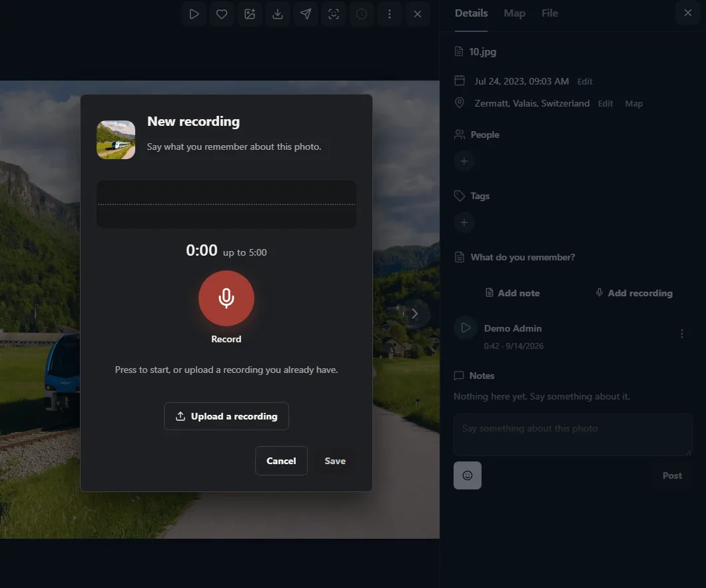The height and width of the screenshot is (588, 706).
Task: Click the 10.jpg file name
Action: 483,52
